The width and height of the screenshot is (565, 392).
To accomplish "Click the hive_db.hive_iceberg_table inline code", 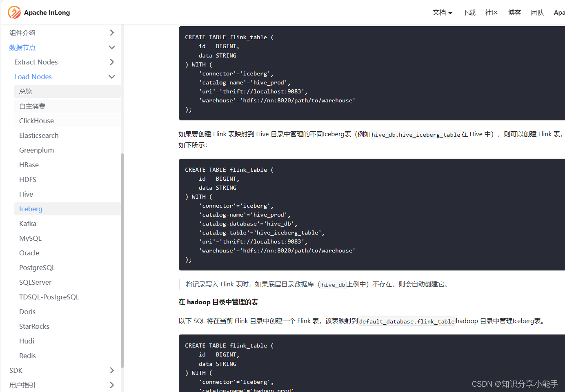I will pos(416,135).
